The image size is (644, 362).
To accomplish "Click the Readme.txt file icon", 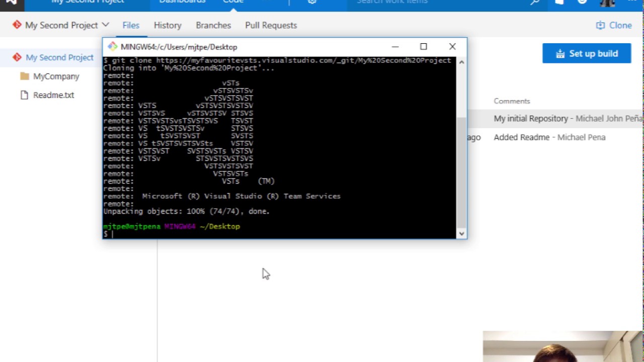I will click(24, 95).
